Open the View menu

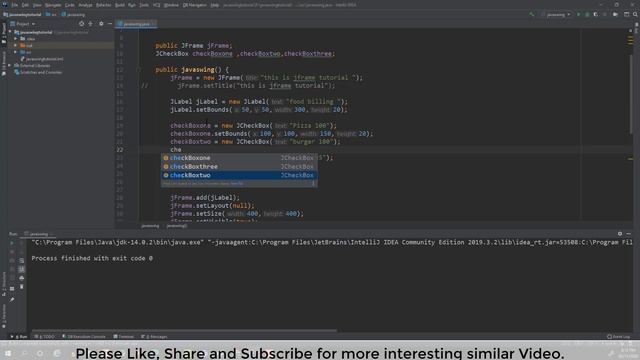pyautogui.click(x=37, y=5)
